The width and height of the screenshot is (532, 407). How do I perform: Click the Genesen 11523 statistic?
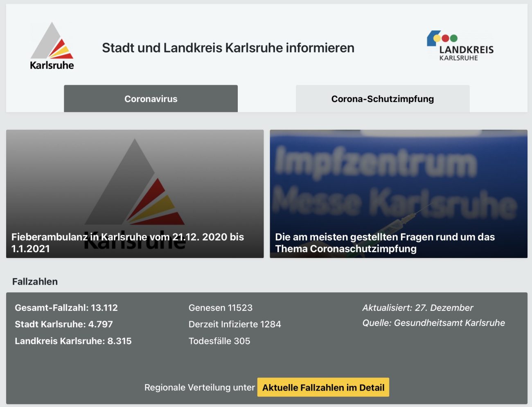(x=221, y=308)
